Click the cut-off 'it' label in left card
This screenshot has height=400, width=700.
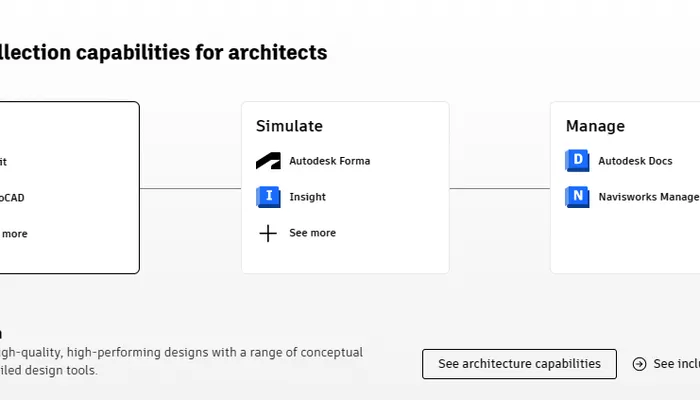tap(4, 162)
